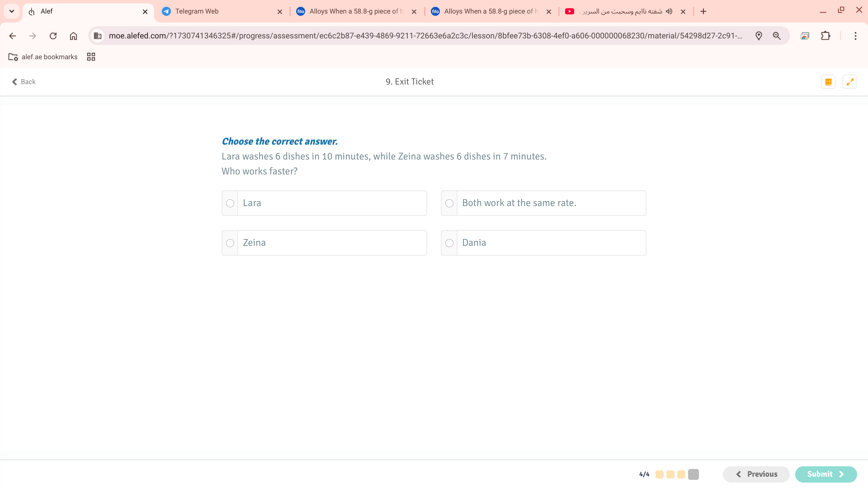
Task: Open the extensions puzzle icon
Action: click(x=826, y=36)
